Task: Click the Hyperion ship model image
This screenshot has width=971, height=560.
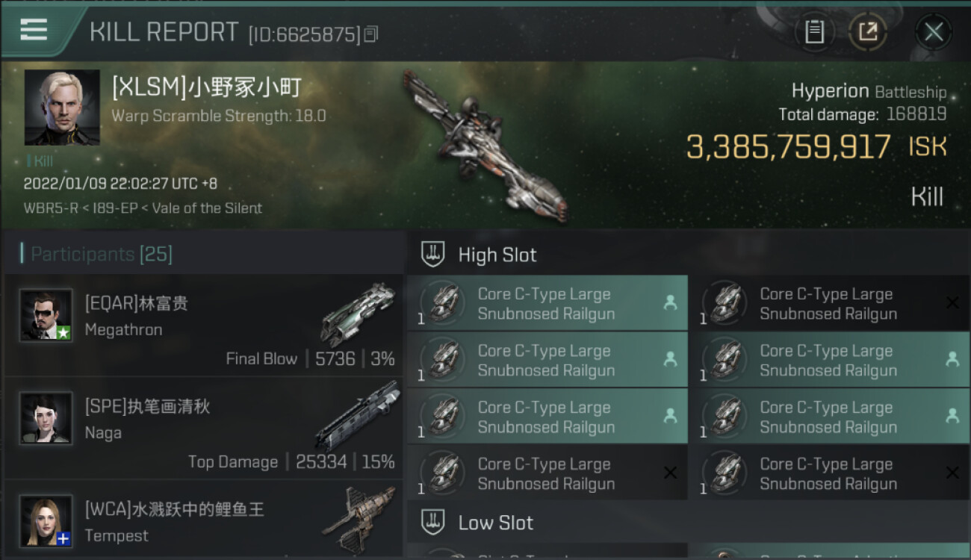Action: (x=484, y=146)
